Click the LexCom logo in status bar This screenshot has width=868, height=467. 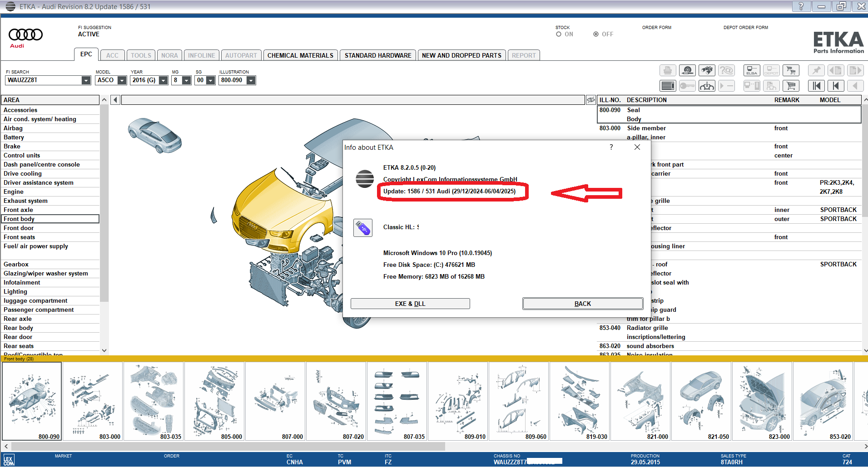pos(9,460)
